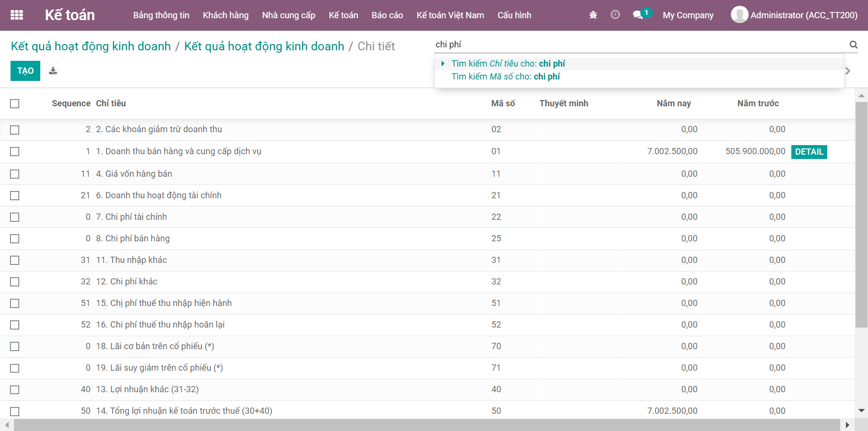
Task: Sort by the Sequence column header
Action: [x=71, y=103]
